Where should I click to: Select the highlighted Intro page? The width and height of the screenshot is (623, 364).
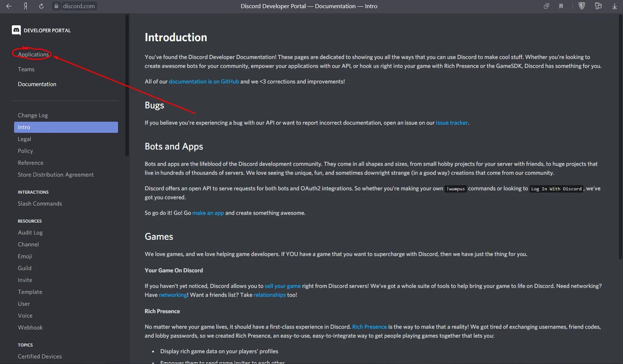pos(66,127)
